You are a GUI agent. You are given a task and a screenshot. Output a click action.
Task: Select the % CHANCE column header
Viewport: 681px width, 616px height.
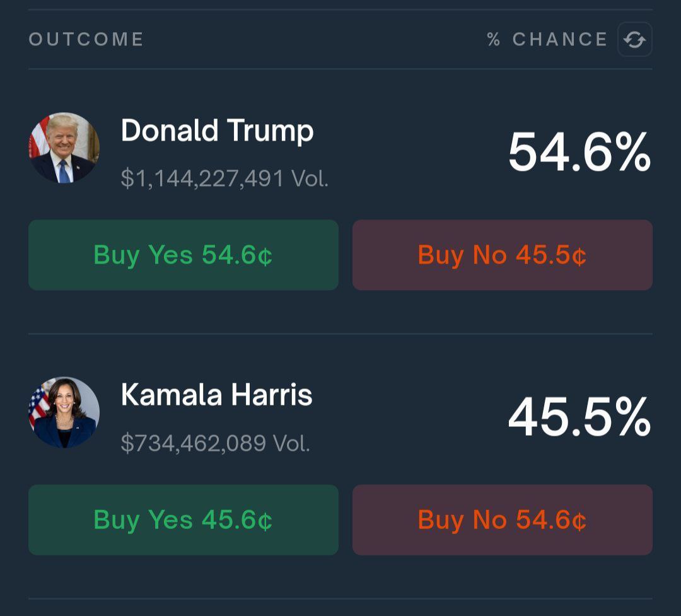pos(547,40)
